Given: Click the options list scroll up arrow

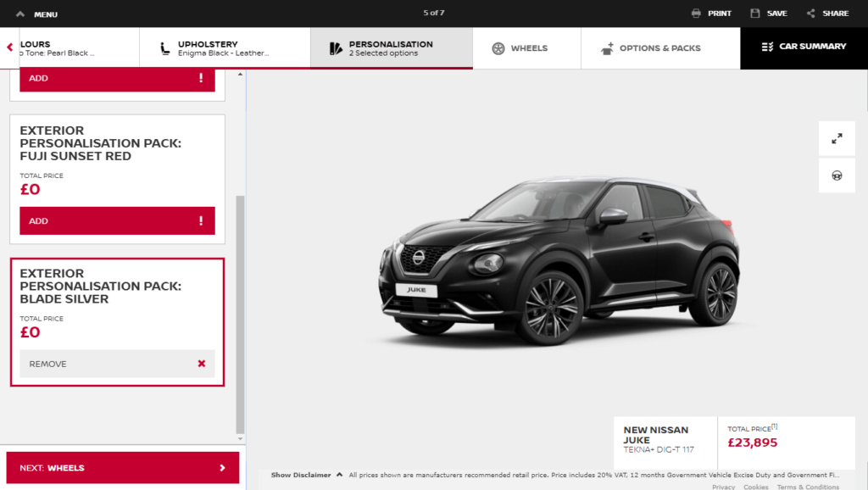Looking at the screenshot, I should click(240, 75).
